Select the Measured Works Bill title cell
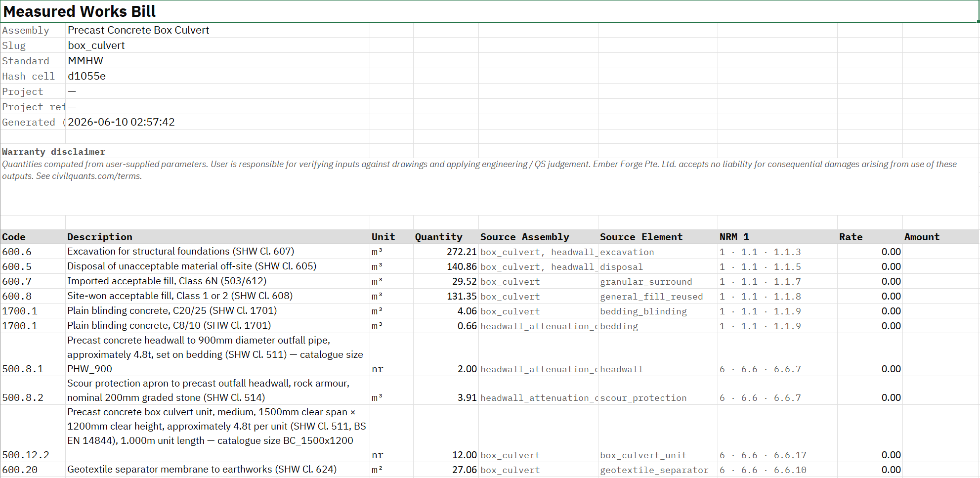 pos(489,11)
